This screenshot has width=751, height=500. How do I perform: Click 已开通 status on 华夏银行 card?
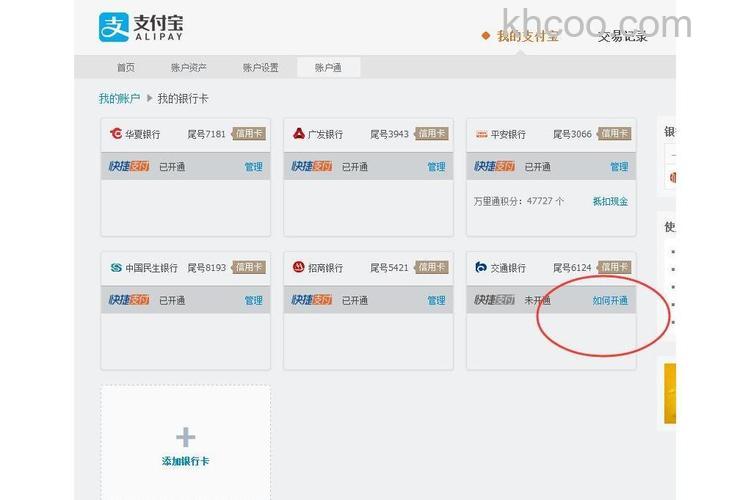[x=172, y=167]
